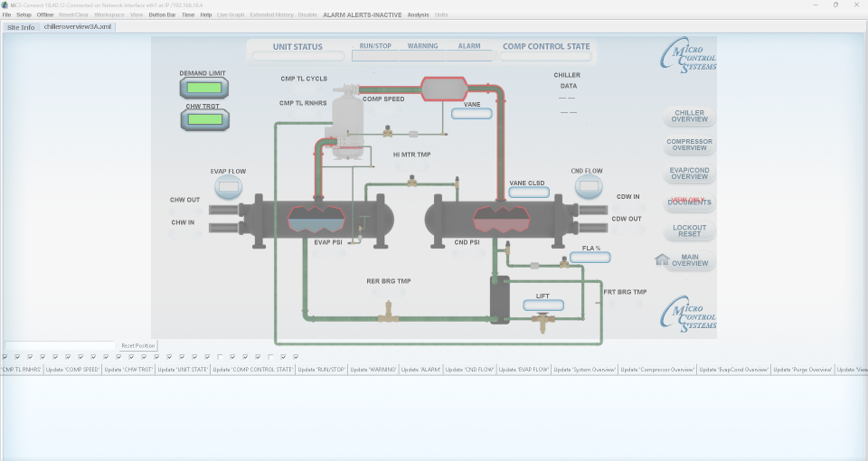This screenshot has width=868, height=461.
Task: Click Update 'Compressor Overview' button
Action: coord(657,369)
